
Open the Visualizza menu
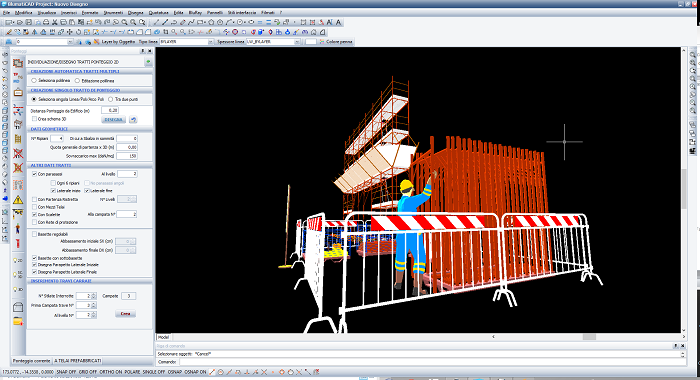tap(47, 13)
